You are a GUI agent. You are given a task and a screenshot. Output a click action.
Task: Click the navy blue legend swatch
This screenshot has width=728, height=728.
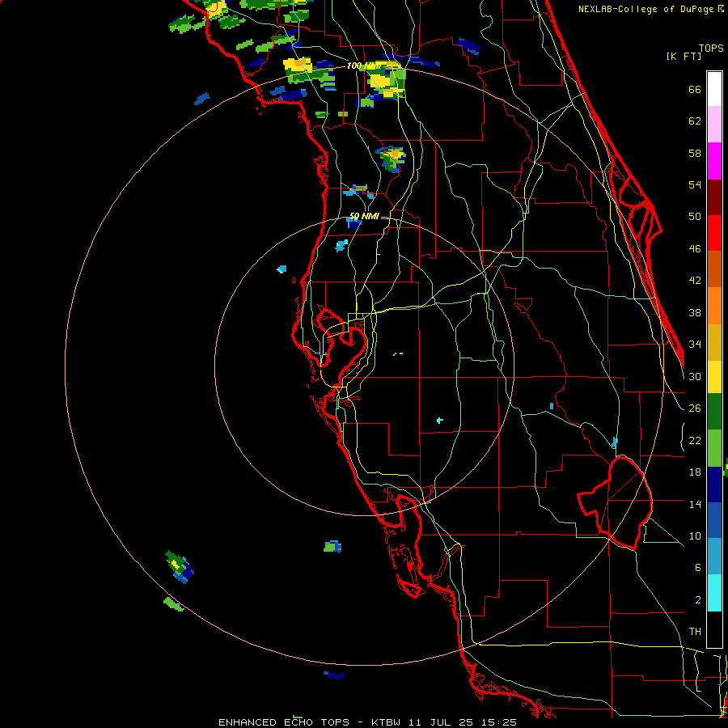[714, 485]
